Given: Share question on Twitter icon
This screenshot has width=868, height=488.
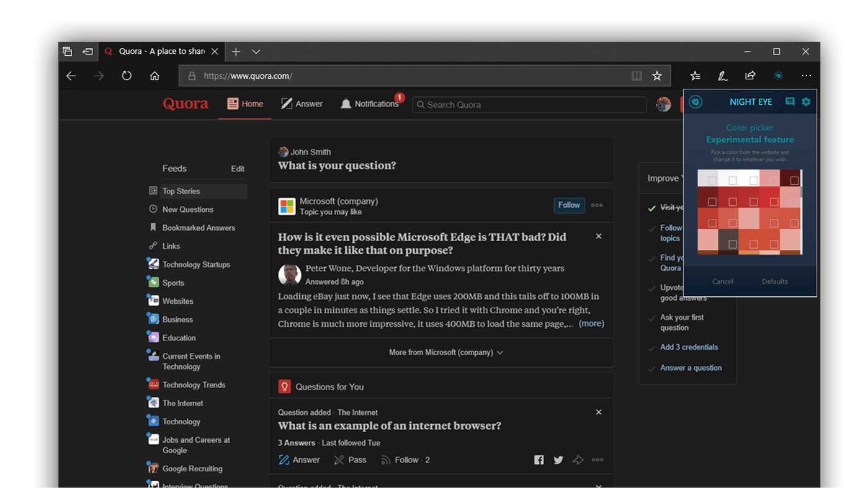Looking at the screenshot, I should point(558,460).
